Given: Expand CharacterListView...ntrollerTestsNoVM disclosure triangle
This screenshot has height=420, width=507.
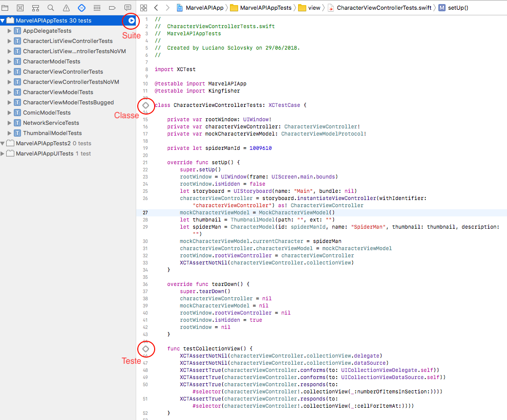Looking at the screenshot, I should click(9, 51).
